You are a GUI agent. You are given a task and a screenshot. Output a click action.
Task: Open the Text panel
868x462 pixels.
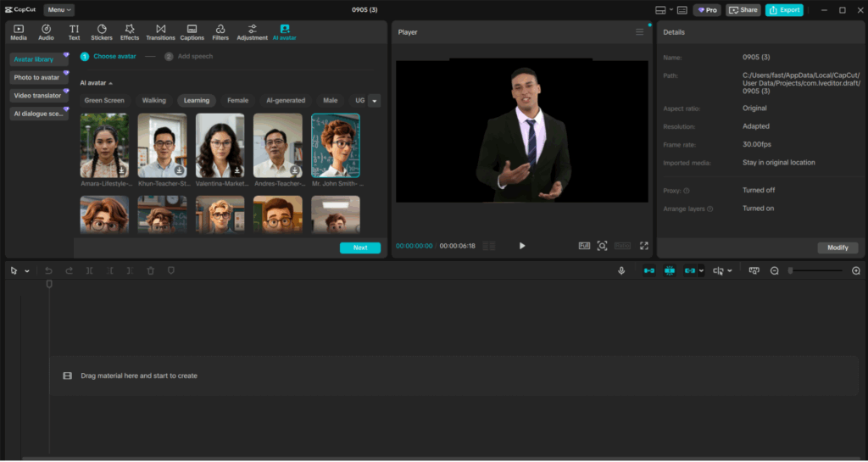pyautogui.click(x=75, y=33)
